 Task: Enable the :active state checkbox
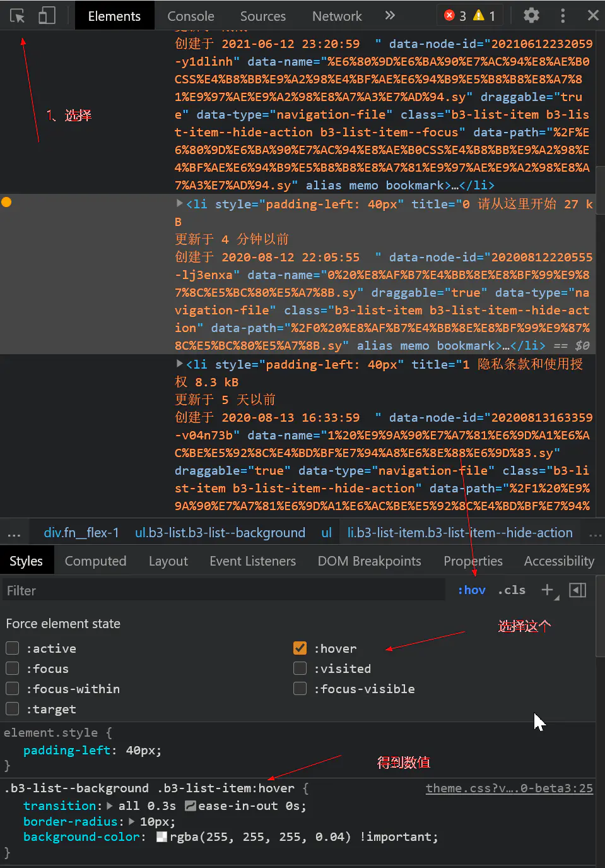pyautogui.click(x=13, y=648)
